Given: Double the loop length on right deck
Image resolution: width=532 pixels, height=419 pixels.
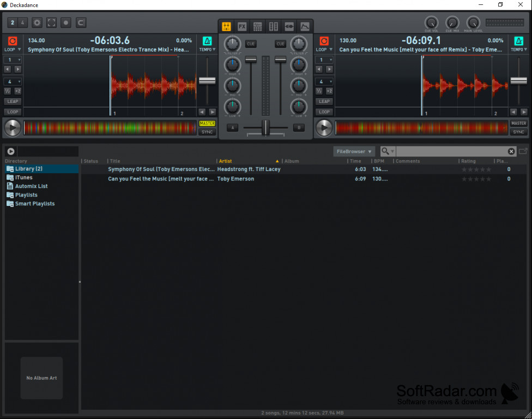Looking at the screenshot, I should point(329,91).
